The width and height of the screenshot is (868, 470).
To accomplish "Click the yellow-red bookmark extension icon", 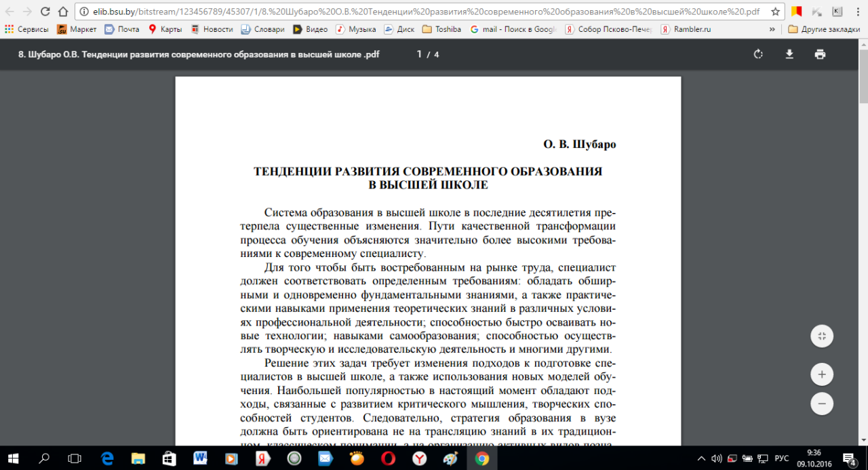I will (x=797, y=12).
